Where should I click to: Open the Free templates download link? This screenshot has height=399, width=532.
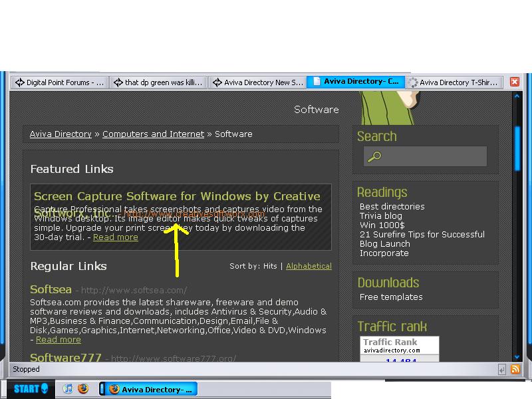[x=391, y=297]
